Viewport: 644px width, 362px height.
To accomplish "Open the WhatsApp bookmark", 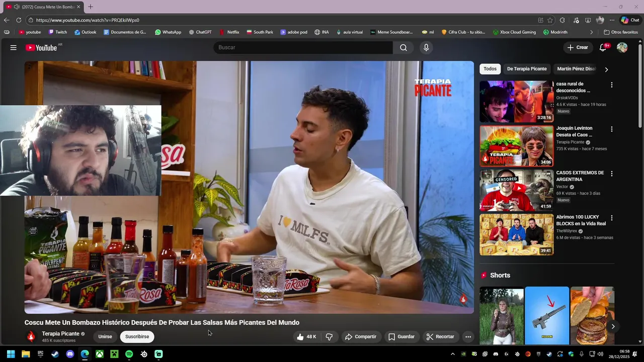I will pyautogui.click(x=168, y=32).
